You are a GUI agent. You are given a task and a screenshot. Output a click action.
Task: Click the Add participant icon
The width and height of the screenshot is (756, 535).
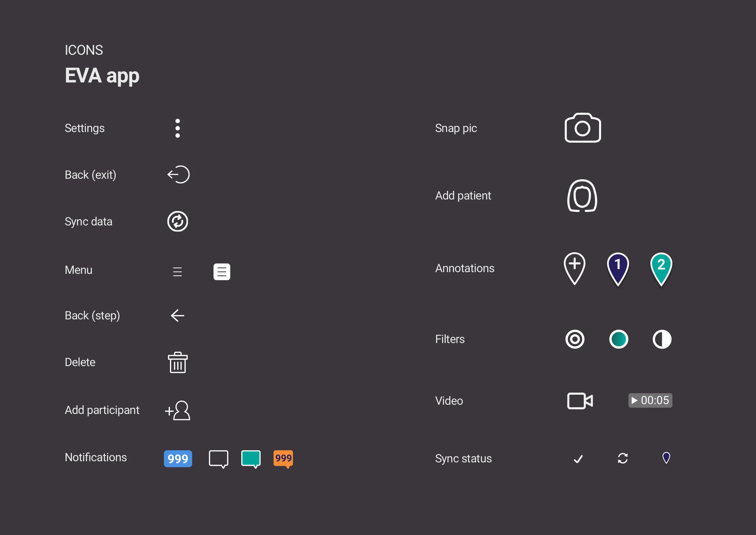pyautogui.click(x=178, y=410)
